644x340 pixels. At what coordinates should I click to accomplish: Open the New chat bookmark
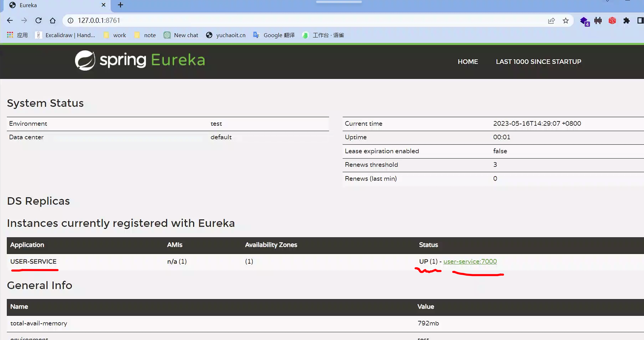point(181,35)
